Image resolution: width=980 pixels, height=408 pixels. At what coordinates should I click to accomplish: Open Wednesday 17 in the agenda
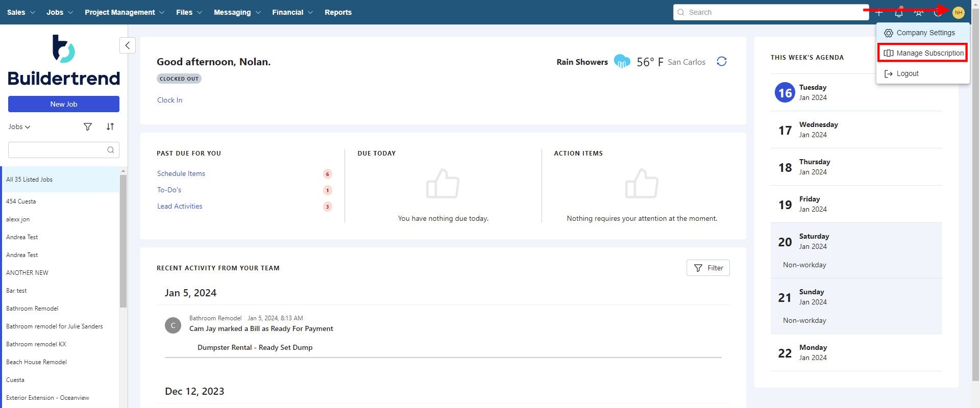click(x=856, y=130)
